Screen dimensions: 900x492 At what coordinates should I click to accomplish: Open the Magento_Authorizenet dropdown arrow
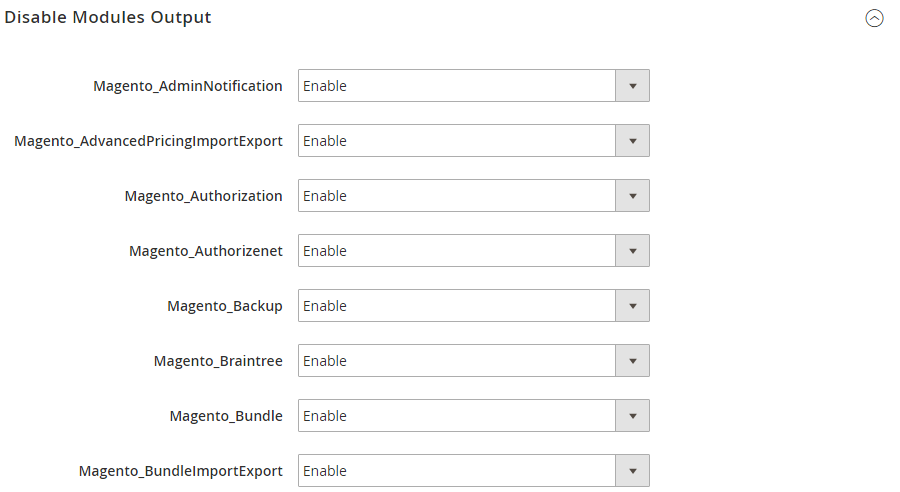tap(633, 251)
